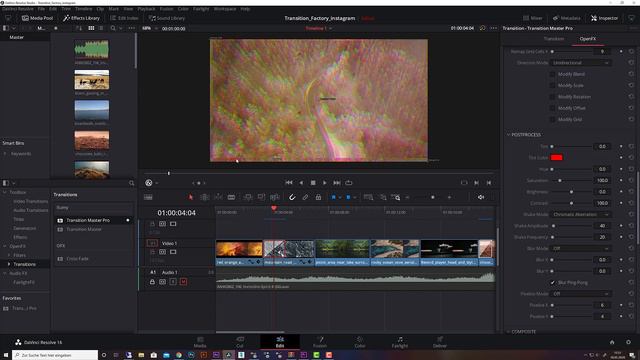Open the Sound Library panel
Viewport: 640px width, 360px height.
167,18
